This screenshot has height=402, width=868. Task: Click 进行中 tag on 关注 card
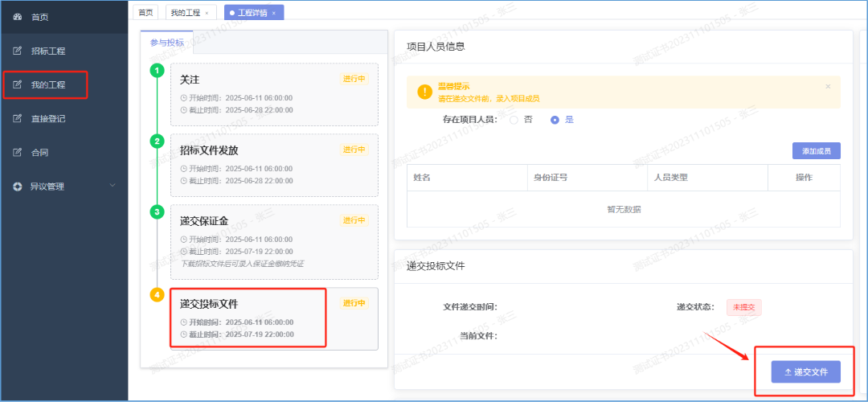click(x=354, y=79)
